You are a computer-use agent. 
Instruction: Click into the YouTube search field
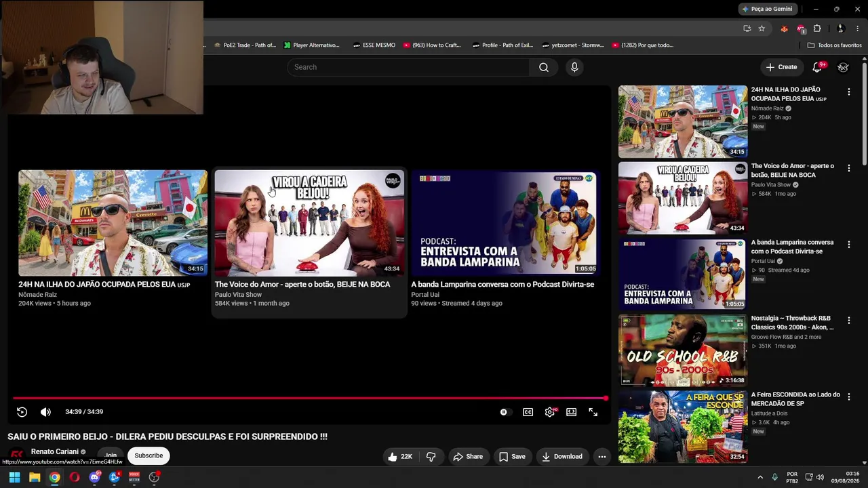point(408,67)
